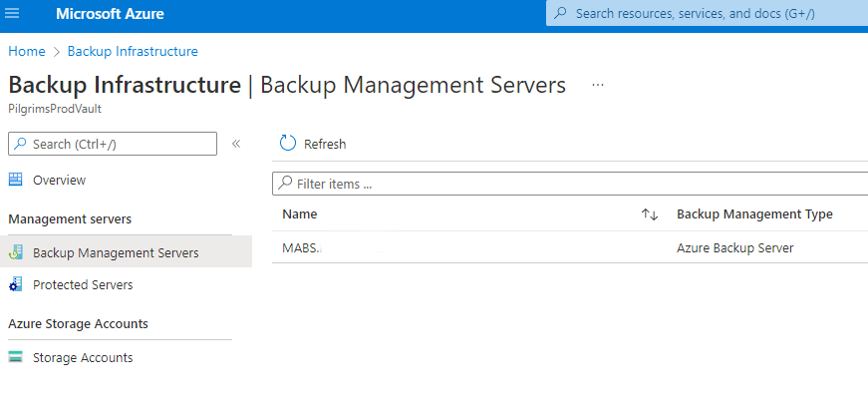Click the Storage Accounts icon

(x=16, y=357)
